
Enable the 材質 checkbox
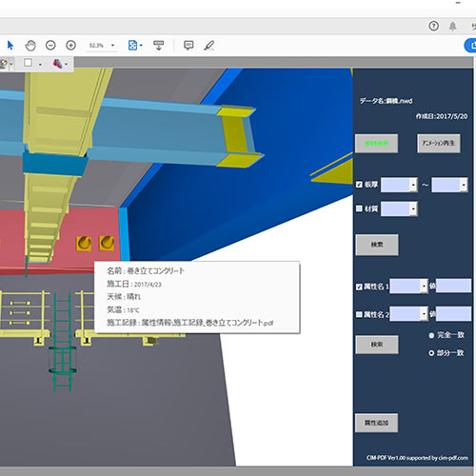coord(359,208)
